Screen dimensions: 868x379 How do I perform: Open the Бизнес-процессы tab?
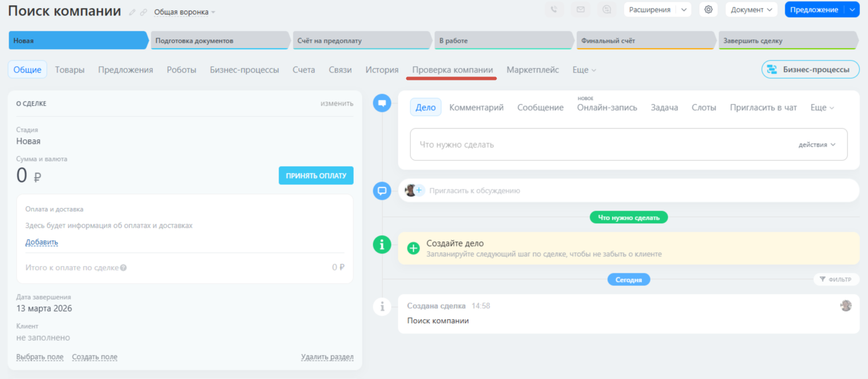(244, 70)
